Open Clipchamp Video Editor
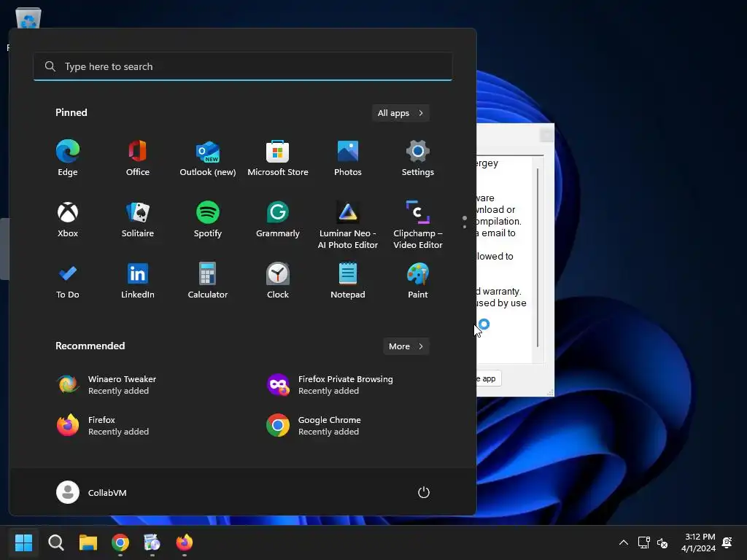Image resolution: width=747 pixels, height=560 pixels. coord(418,225)
